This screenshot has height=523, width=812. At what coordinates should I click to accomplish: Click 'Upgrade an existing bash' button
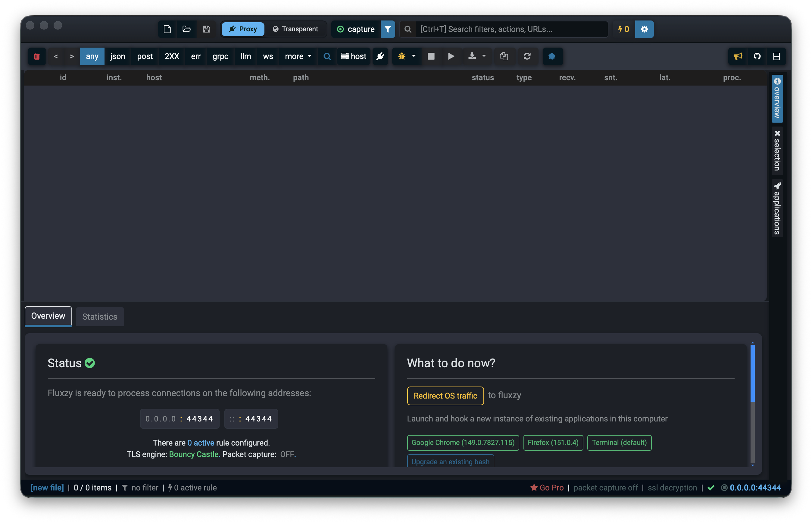(451, 462)
